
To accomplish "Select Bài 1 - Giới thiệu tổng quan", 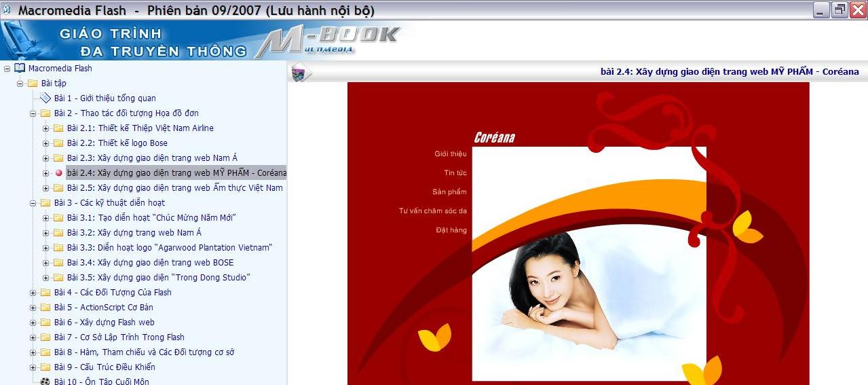I will click(105, 98).
